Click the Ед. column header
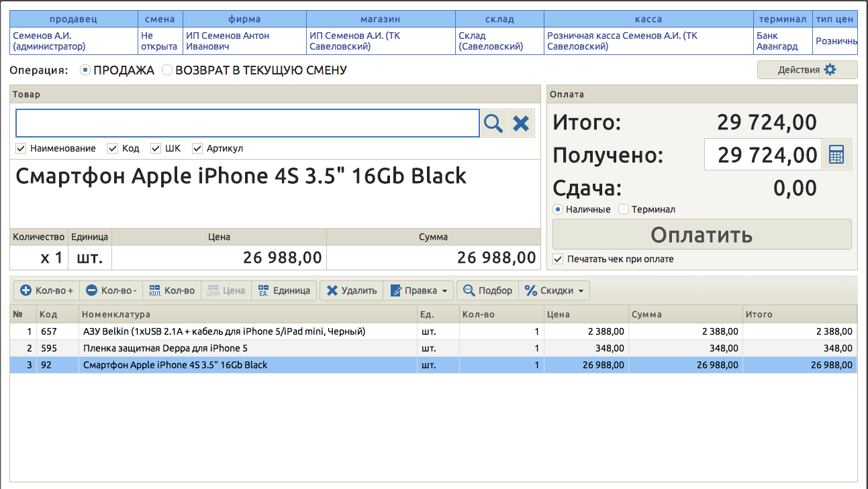 pos(438,315)
